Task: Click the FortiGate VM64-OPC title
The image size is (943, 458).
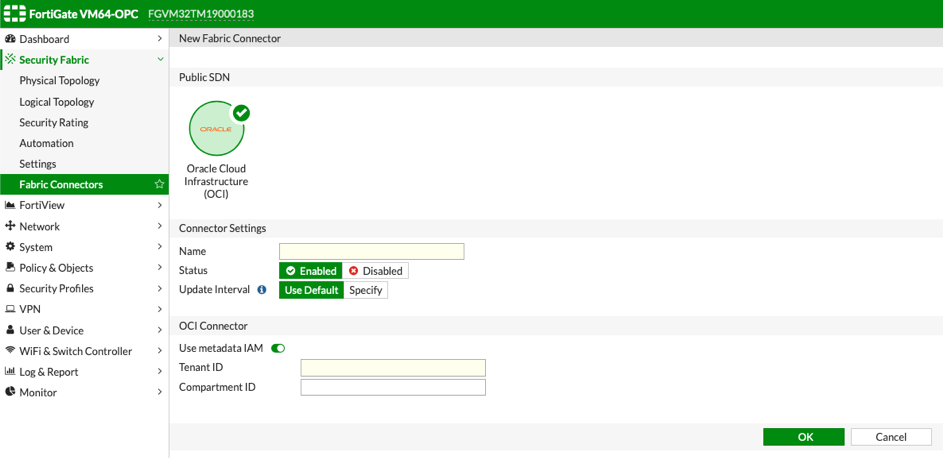Action: (x=83, y=13)
